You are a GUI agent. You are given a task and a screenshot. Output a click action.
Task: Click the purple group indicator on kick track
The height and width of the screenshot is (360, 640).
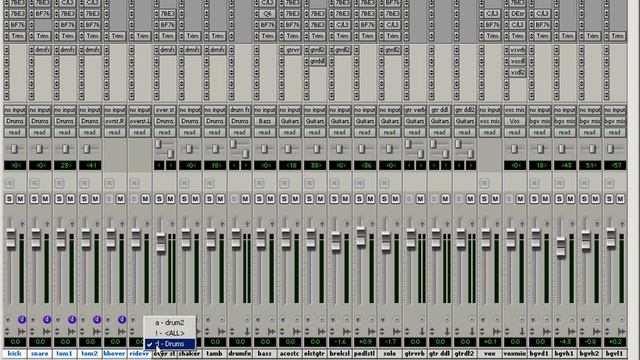click(x=22, y=320)
